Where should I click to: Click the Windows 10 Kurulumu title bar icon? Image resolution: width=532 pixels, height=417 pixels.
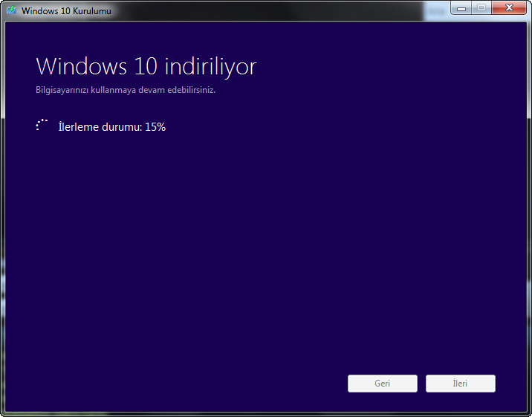coord(12,10)
